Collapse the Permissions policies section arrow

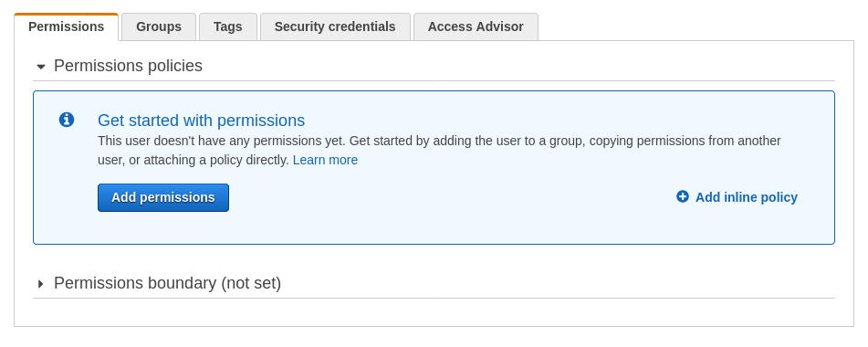point(40,67)
